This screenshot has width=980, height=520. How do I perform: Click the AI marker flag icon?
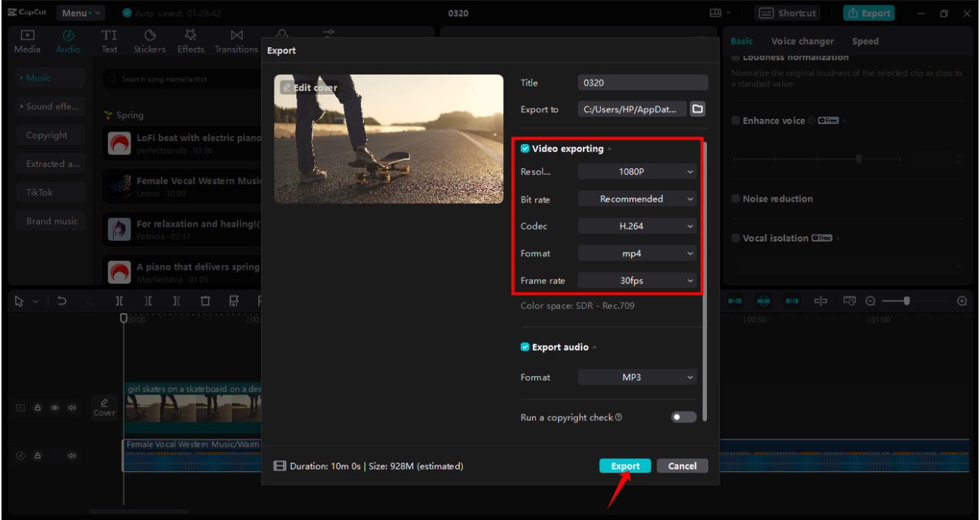[x=234, y=301]
